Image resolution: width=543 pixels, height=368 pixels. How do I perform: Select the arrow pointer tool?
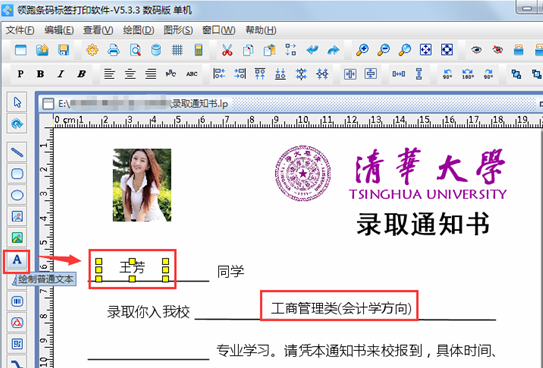[x=17, y=102]
